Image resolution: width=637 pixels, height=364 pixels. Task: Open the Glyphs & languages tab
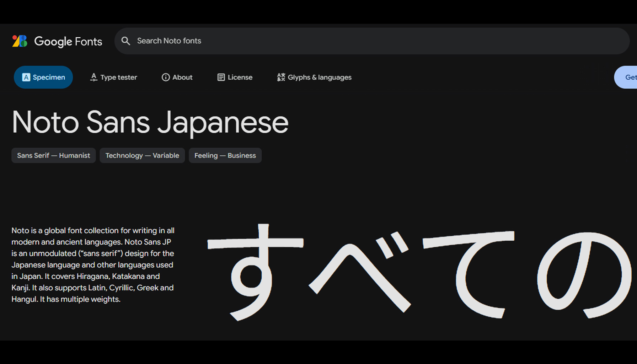[314, 77]
